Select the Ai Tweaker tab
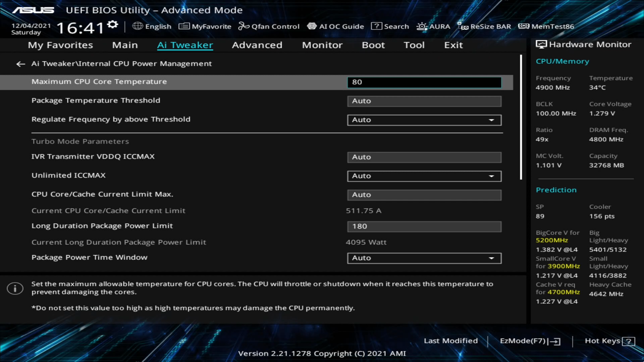The width and height of the screenshot is (644, 362). pos(185,45)
